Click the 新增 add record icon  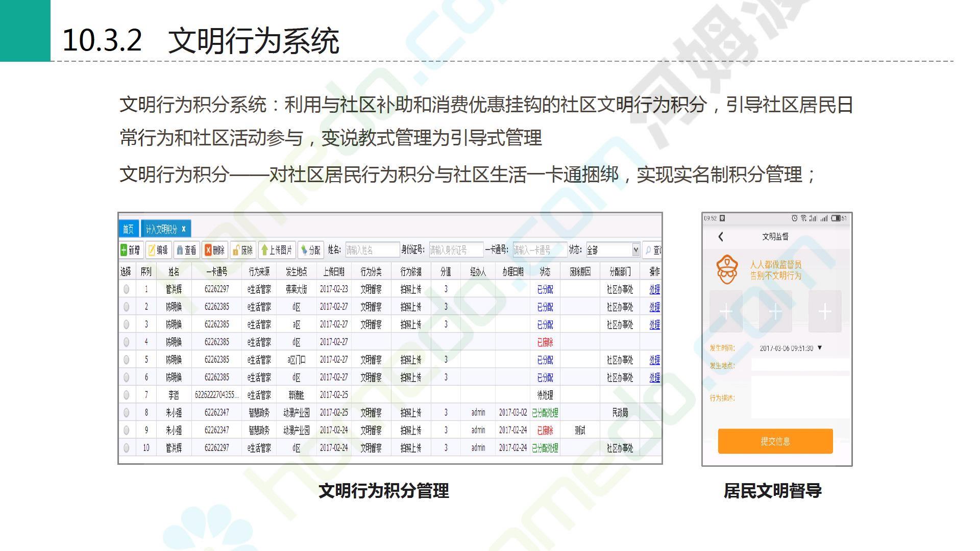pos(124,250)
